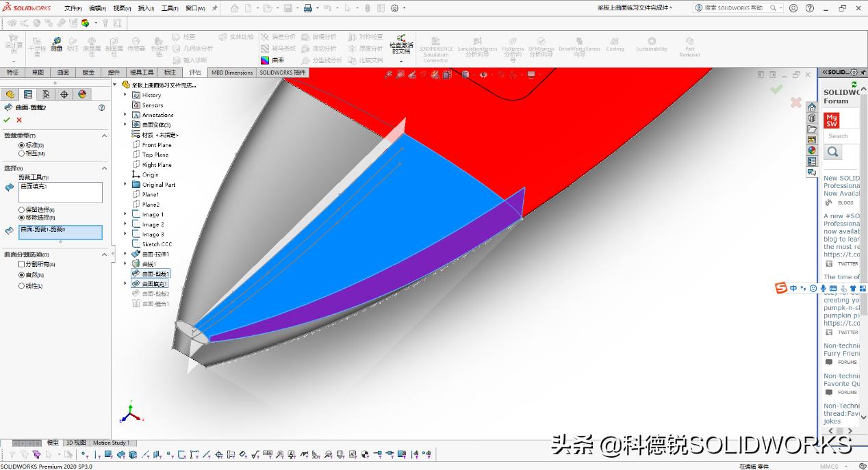Expand the Original Part folder
This screenshot has width=868, height=470.
click(x=125, y=184)
